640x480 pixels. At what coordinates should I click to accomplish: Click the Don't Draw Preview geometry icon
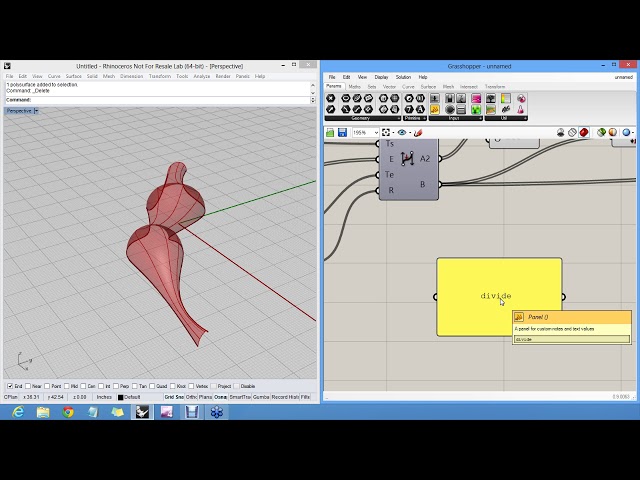pos(561,132)
